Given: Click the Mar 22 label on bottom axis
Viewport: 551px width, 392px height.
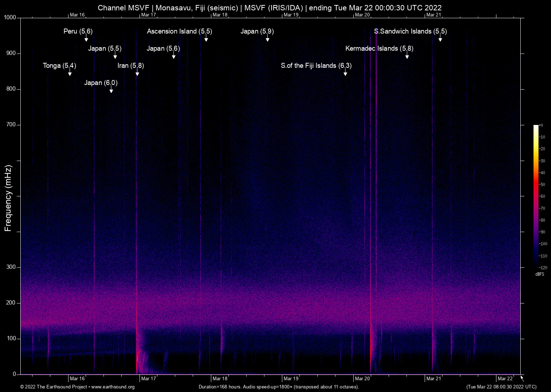Looking at the screenshot, I should 505,379.
